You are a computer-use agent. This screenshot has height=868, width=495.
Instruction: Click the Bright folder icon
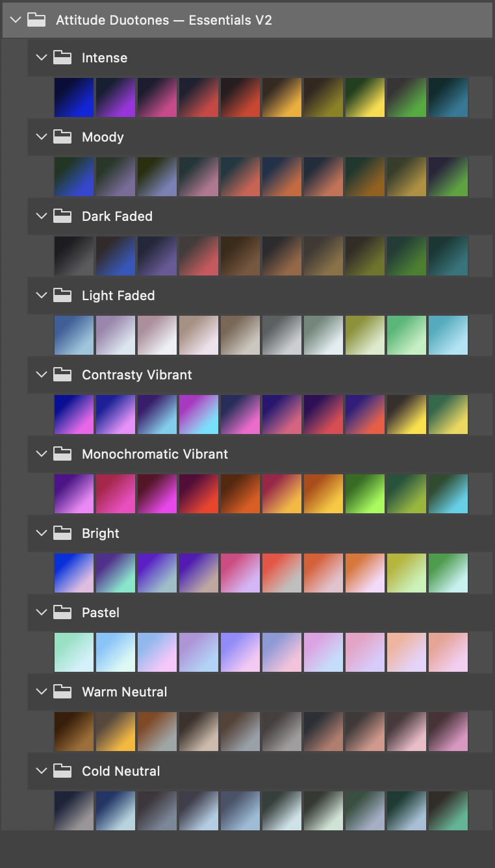pyautogui.click(x=62, y=533)
